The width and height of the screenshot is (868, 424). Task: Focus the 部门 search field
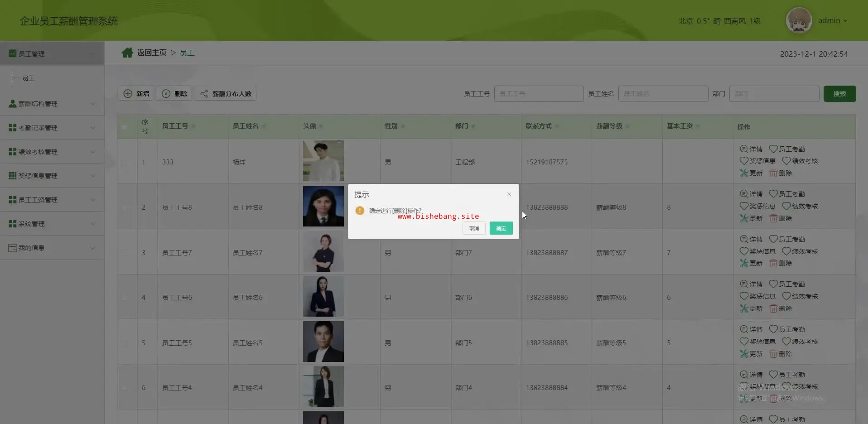point(774,94)
